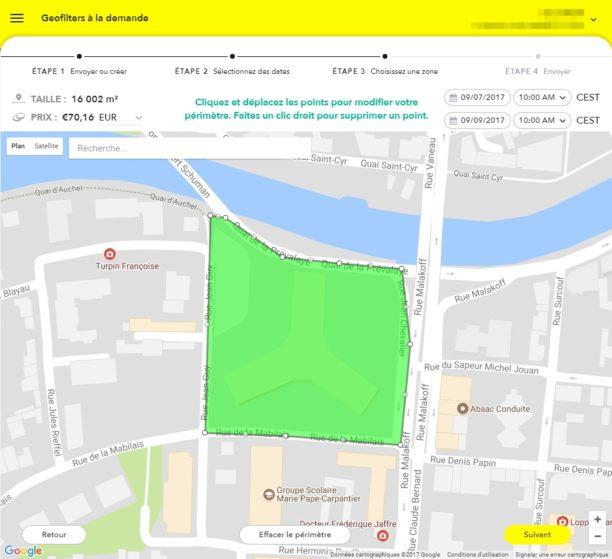Click Effacer le périmètre button
Screen dimensions: 612x559
click(x=295, y=534)
